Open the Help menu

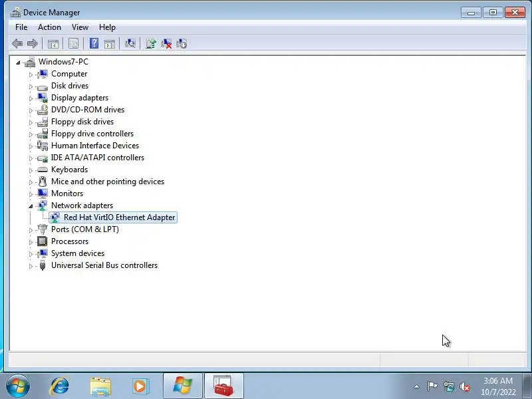click(107, 27)
